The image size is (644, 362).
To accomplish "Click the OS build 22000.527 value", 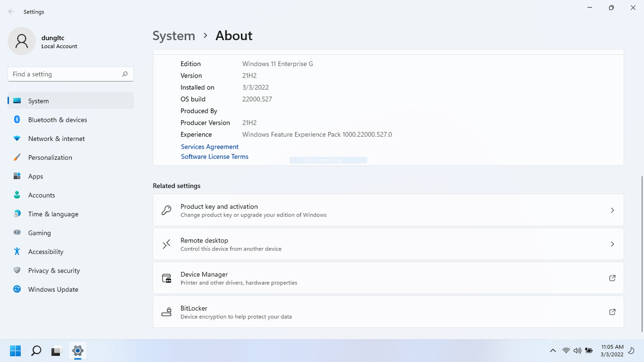I will 257,99.
